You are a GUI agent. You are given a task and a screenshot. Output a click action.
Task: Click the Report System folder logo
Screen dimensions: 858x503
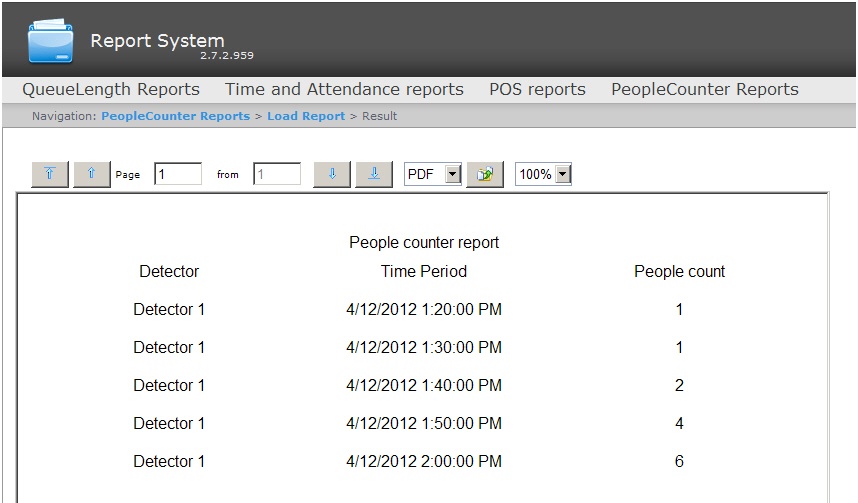[51, 40]
